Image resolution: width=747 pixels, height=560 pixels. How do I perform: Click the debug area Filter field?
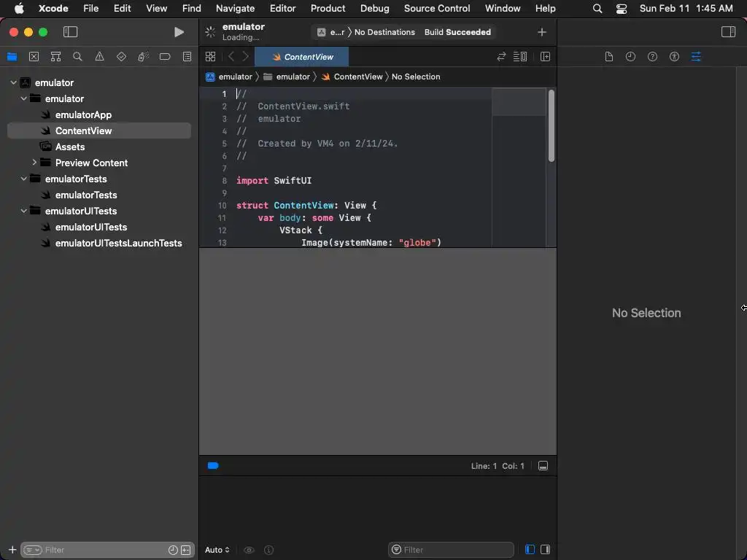point(451,550)
